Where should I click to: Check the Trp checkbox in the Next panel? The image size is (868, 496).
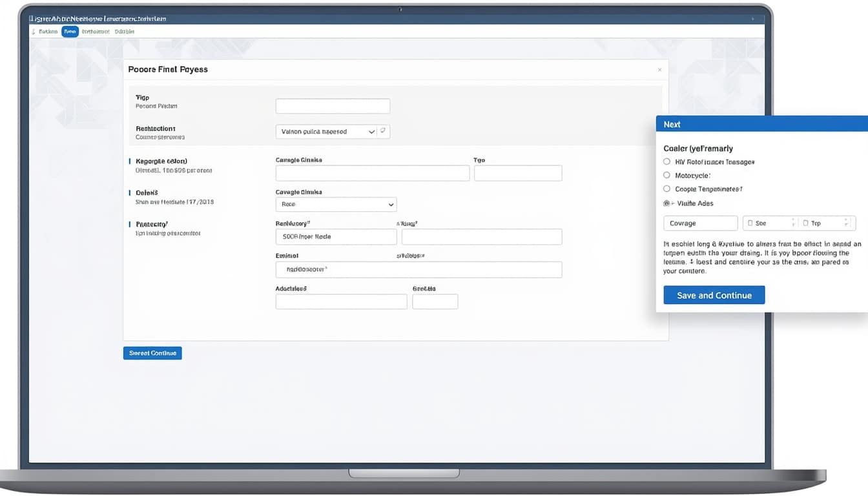pyautogui.click(x=805, y=223)
